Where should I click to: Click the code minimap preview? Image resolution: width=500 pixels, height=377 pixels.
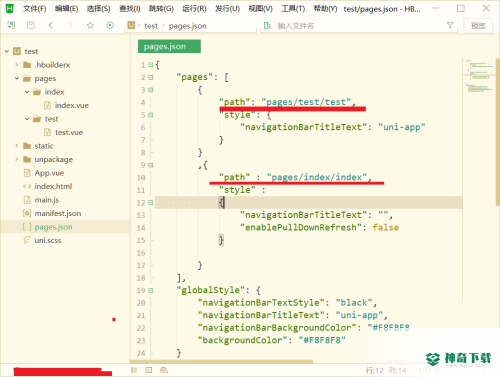(479, 77)
